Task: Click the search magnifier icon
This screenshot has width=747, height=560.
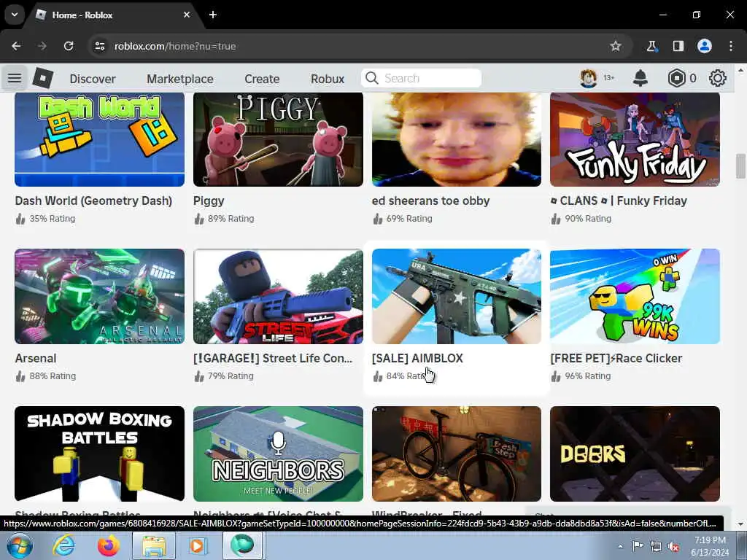Action: [x=372, y=78]
